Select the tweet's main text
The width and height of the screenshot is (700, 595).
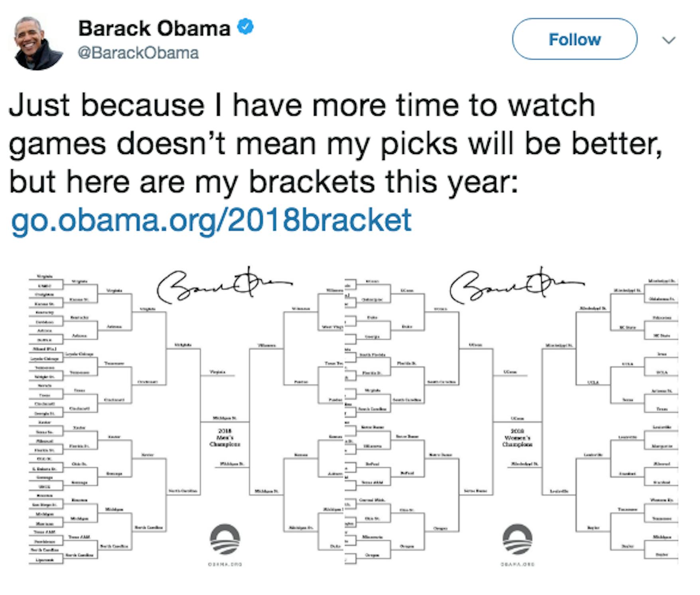tap(335, 143)
